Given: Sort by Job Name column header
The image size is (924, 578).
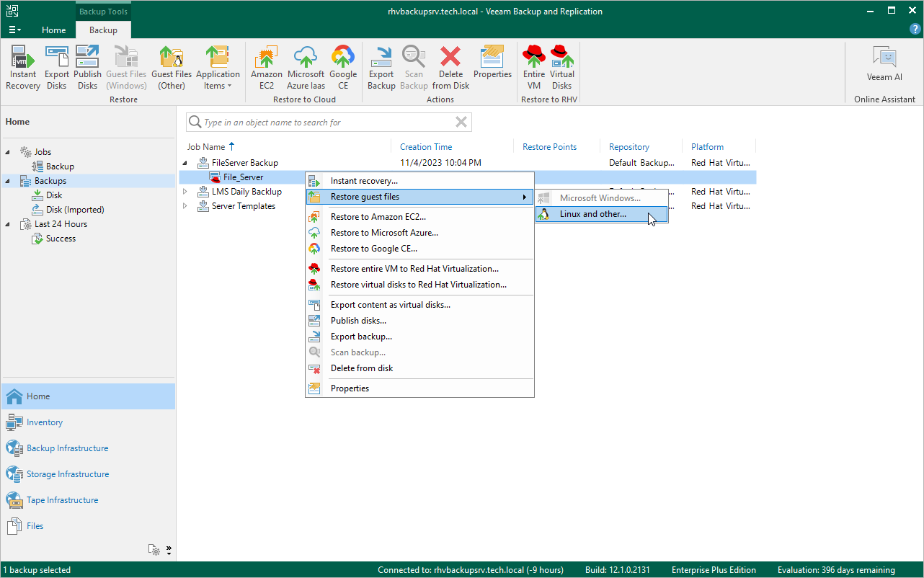Looking at the screenshot, I should (x=206, y=147).
